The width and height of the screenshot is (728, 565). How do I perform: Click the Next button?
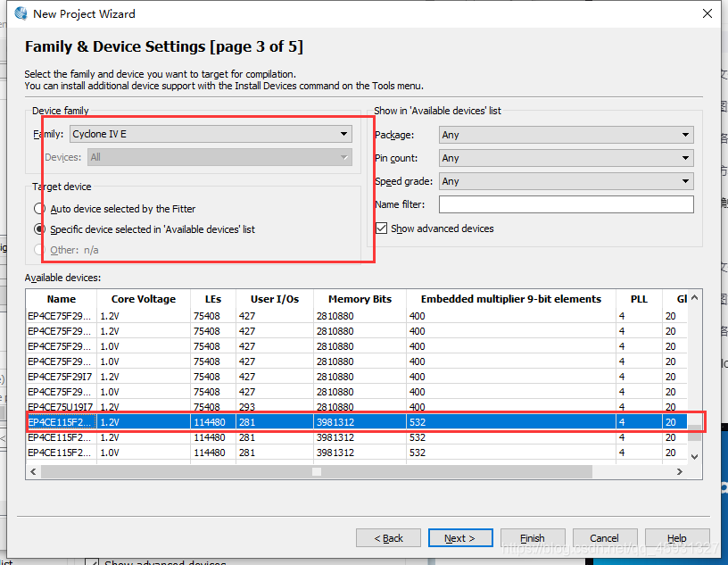tap(460, 538)
